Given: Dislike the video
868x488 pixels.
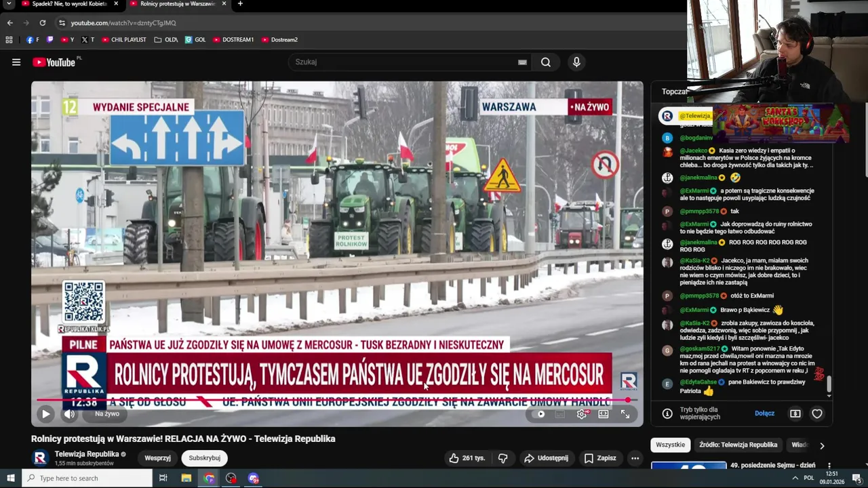Looking at the screenshot, I should pyautogui.click(x=502, y=458).
